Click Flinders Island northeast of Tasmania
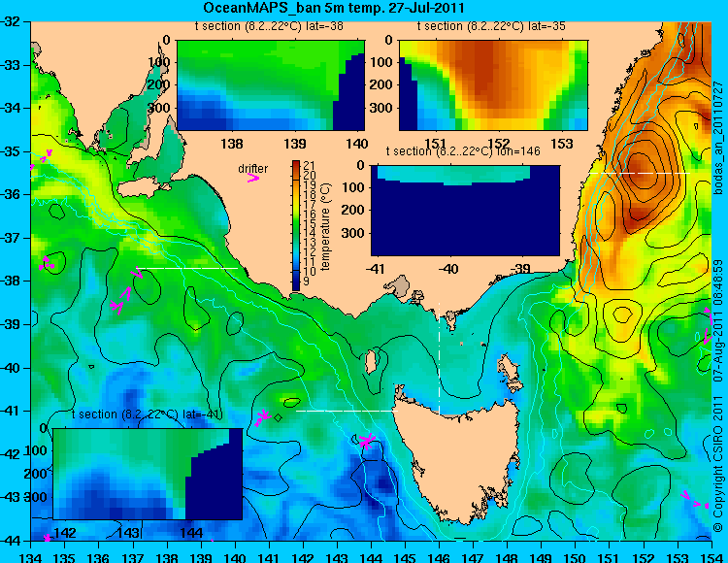The width and height of the screenshot is (728, 563). [511, 375]
